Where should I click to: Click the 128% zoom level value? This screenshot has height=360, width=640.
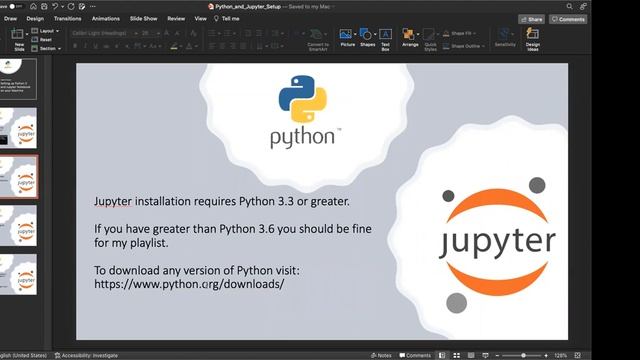tap(560, 356)
